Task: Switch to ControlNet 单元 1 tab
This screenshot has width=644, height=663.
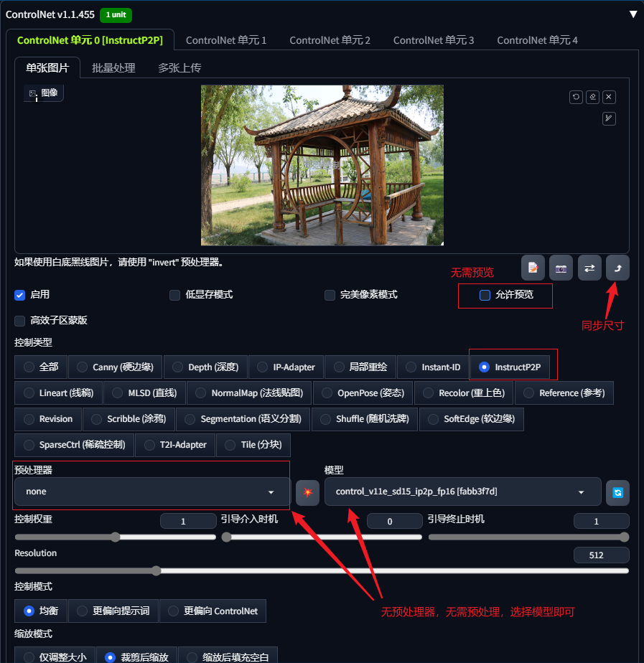Action: tap(226, 40)
